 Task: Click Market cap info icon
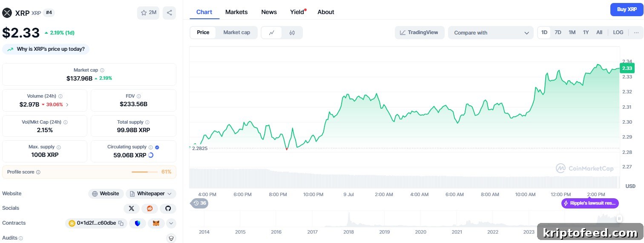coord(102,70)
